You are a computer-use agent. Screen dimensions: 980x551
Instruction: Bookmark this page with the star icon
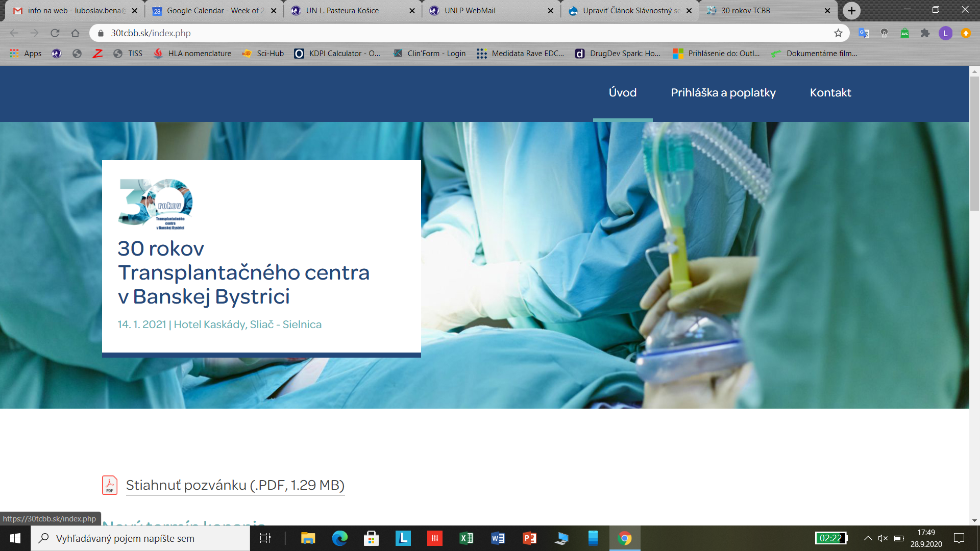tap(838, 33)
